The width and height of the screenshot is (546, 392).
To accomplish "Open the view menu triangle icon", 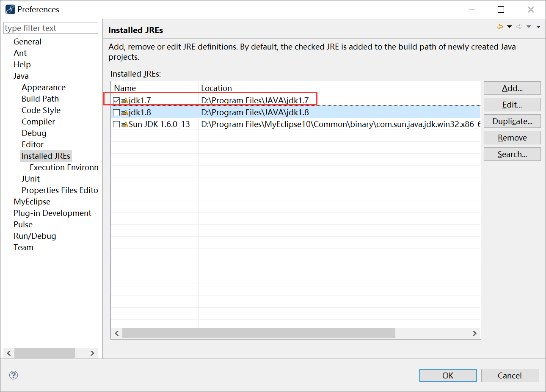I will [538, 26].
